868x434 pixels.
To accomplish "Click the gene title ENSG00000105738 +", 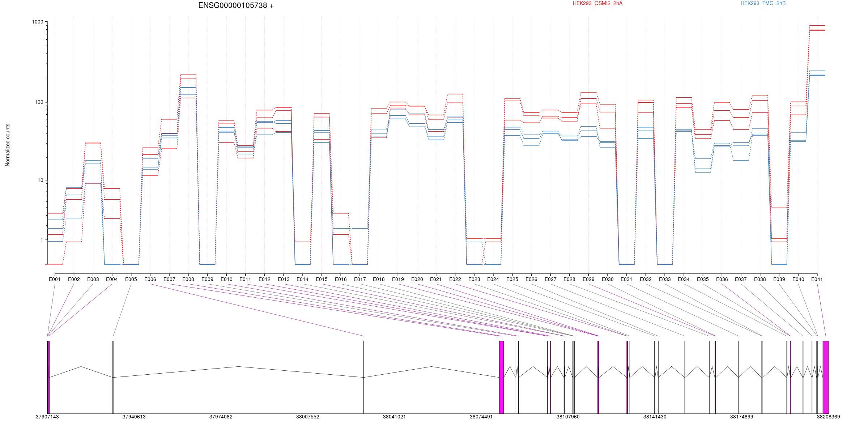I will click(x=236, y=5).
